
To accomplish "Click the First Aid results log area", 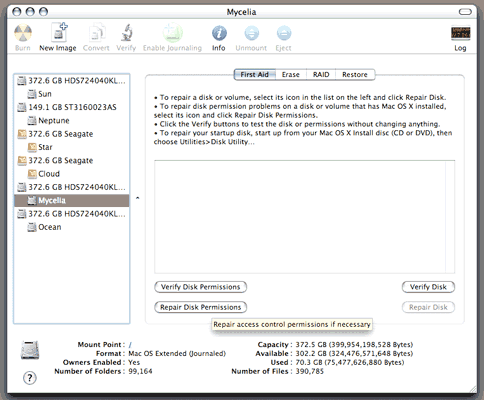I will tap(300, 217).
